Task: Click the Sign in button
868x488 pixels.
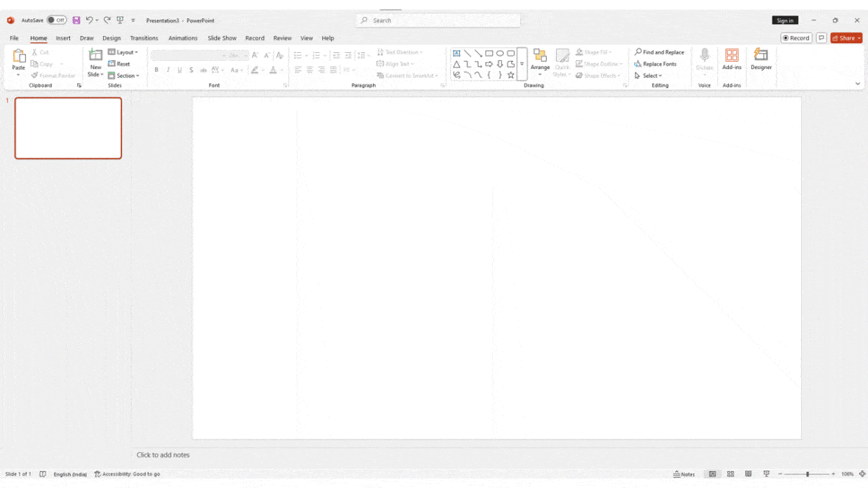Action: click(x=785, y=21)
